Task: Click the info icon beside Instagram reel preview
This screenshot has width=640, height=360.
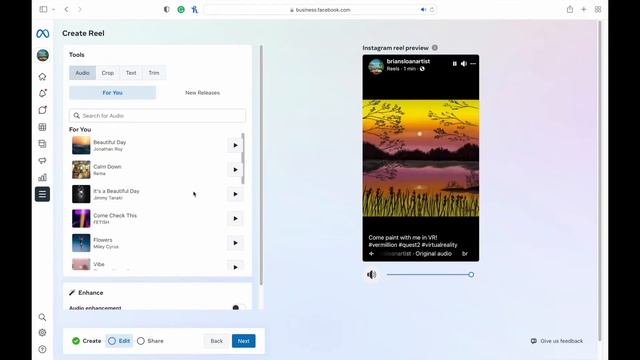Action: [435, 48]
